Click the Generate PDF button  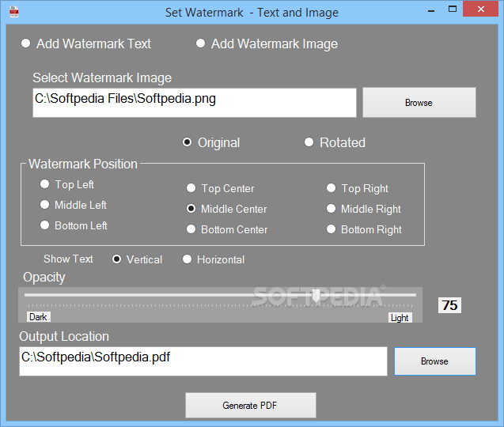tap(251, 405)
